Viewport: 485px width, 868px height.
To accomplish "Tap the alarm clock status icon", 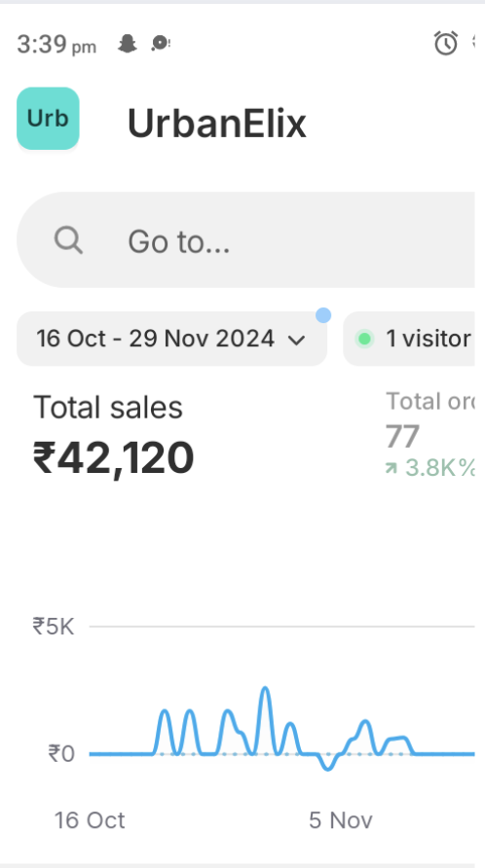I will coord(446,43).
